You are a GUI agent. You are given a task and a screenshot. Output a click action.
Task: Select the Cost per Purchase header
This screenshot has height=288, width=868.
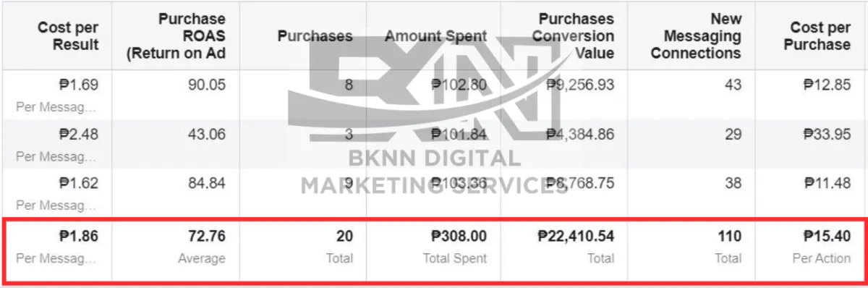[x=820, y=36]
